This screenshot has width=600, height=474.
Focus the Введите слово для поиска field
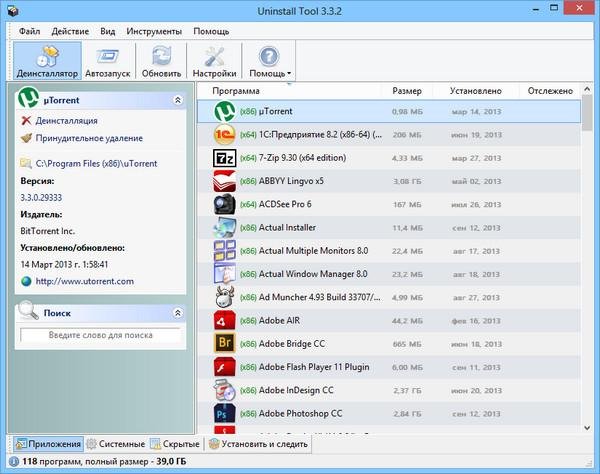(101, 335)
